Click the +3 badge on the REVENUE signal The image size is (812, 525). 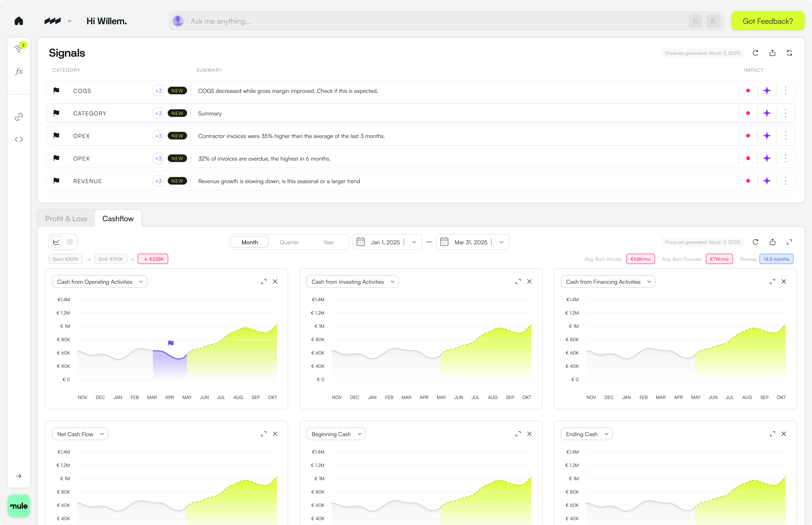(158, 181)
